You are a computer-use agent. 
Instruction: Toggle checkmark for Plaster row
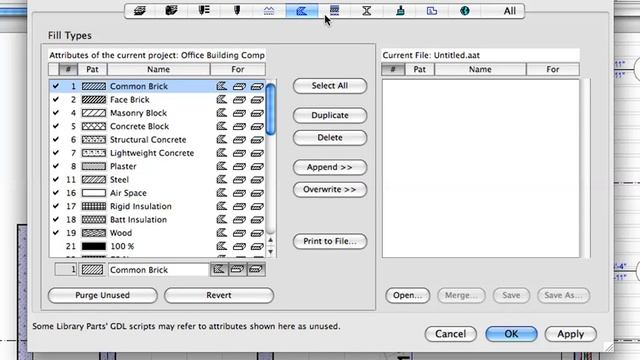(56, 166)
